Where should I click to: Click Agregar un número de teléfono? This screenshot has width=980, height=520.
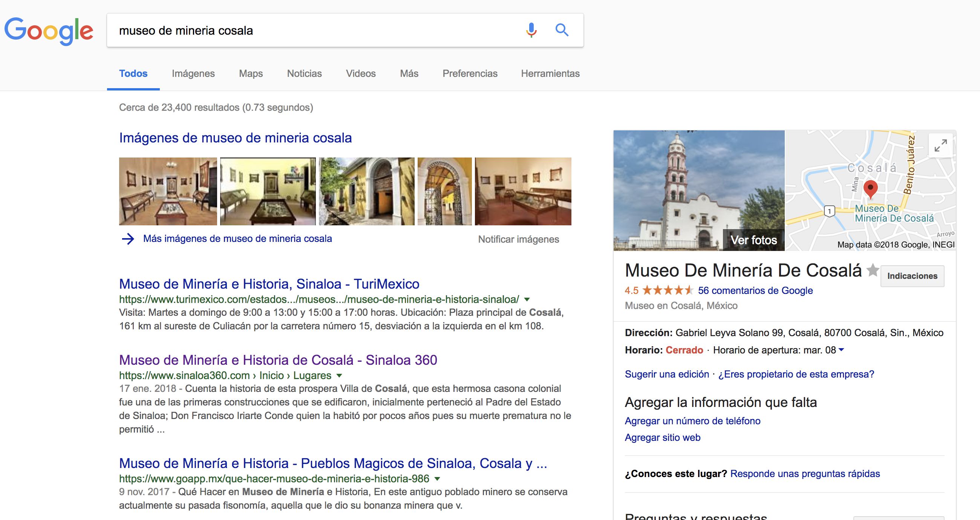(692, 421)
